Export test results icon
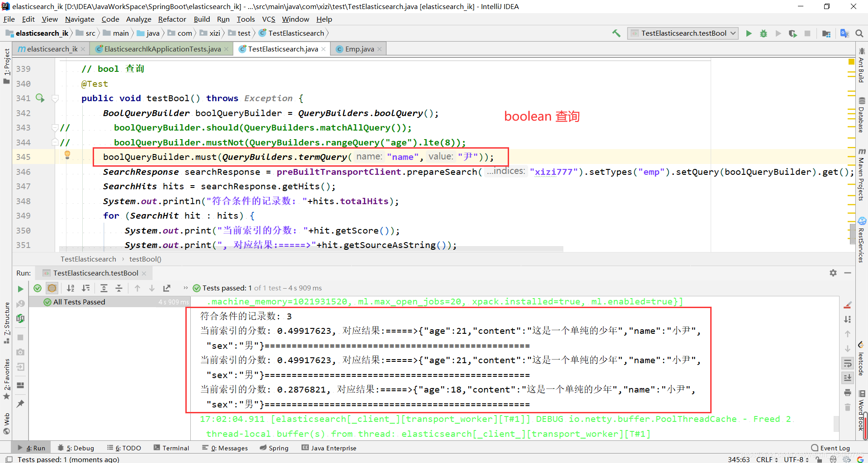Viewport: 868px width, 463px height. tap(167, 288)
